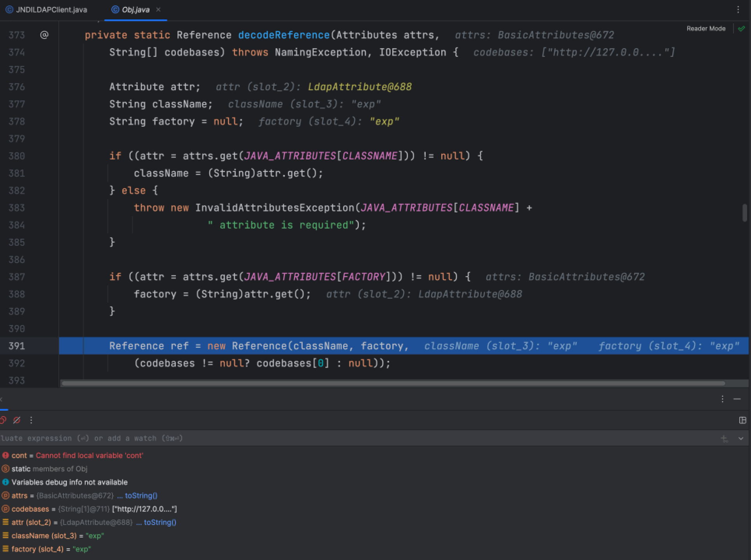Click the BasicAttributes@672 hint on line 373
Image resolution: width=751 pixels, height=560 pixels.
[556, 35]
